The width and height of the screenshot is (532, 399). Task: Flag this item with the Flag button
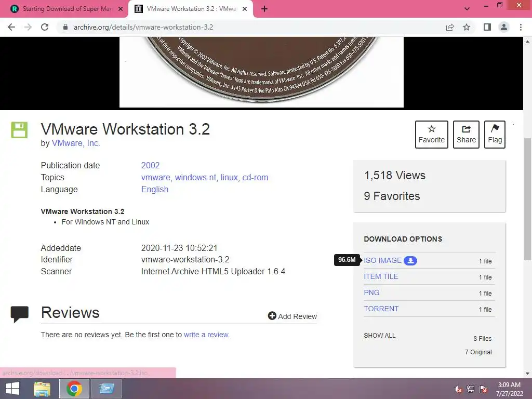coord(495,135)
